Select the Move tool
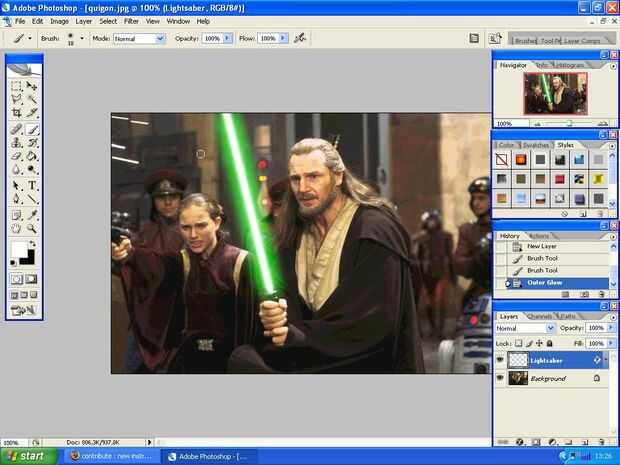Screen dimensions: 620x465 coord(32,86)
